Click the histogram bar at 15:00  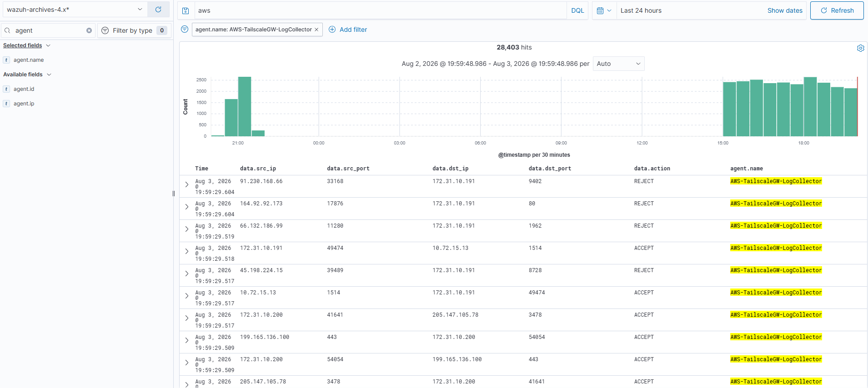(x=729, y=109)
